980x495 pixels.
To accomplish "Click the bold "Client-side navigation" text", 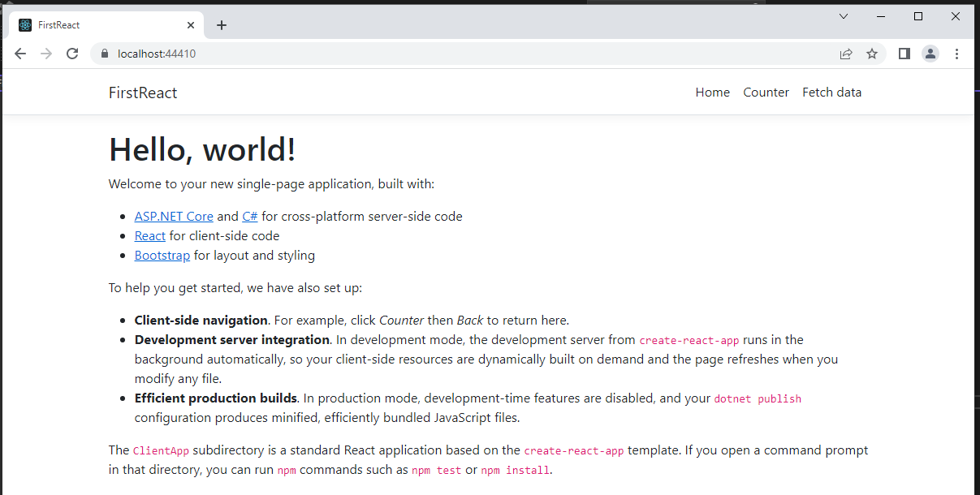I will pyautogui.click(x=201, y=320).
